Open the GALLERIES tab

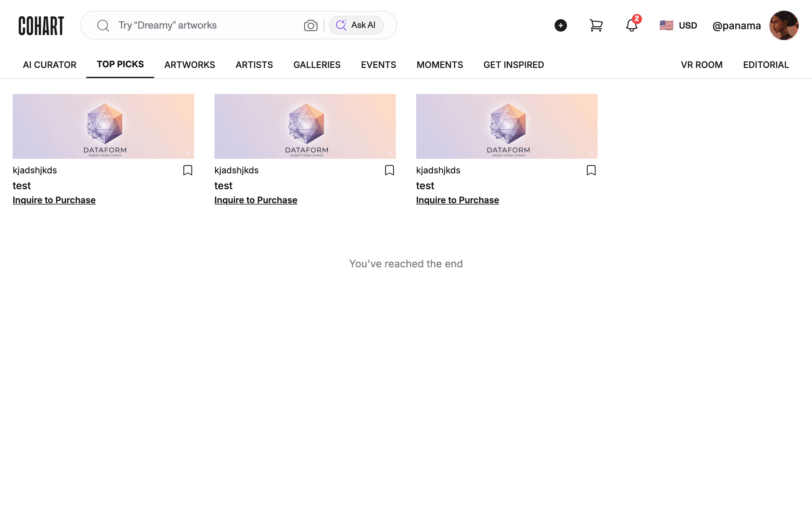(317, 64)
